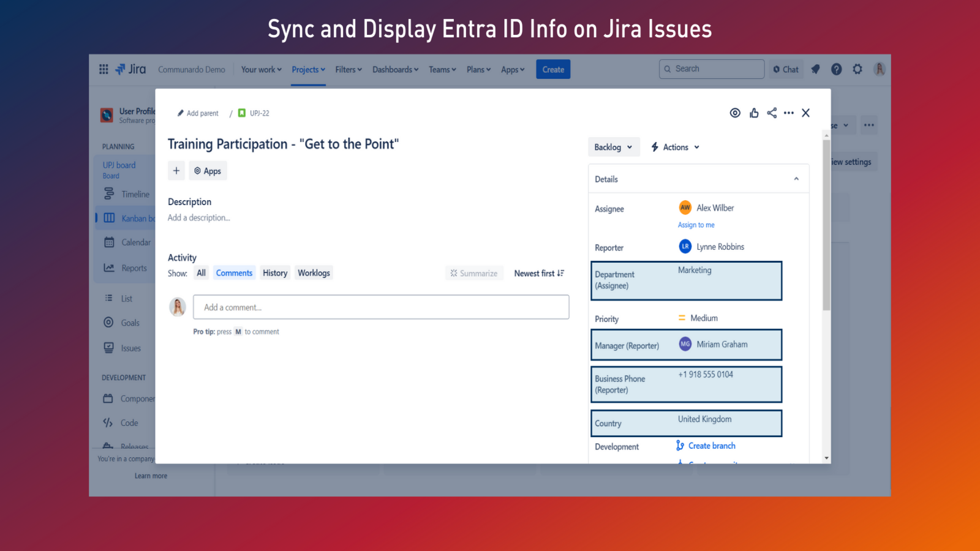Click the watch (eye) icon on issue
Screen dimensions: 980x551
735,113
